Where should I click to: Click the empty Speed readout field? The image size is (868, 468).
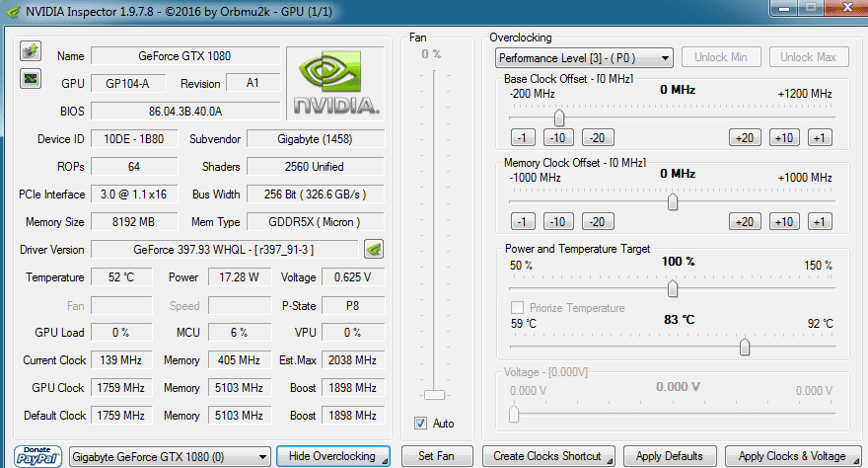tap(239, 306)
